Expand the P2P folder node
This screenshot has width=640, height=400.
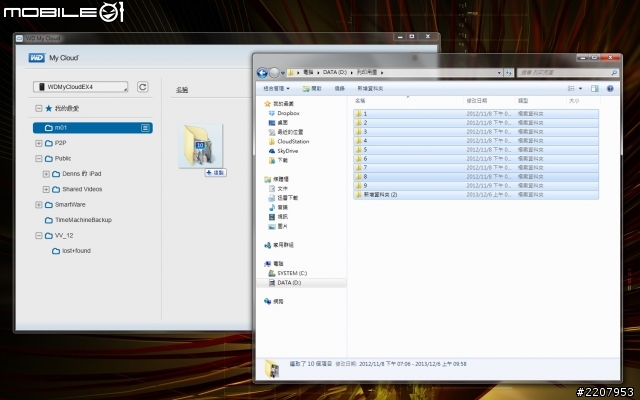click(38, 143)
